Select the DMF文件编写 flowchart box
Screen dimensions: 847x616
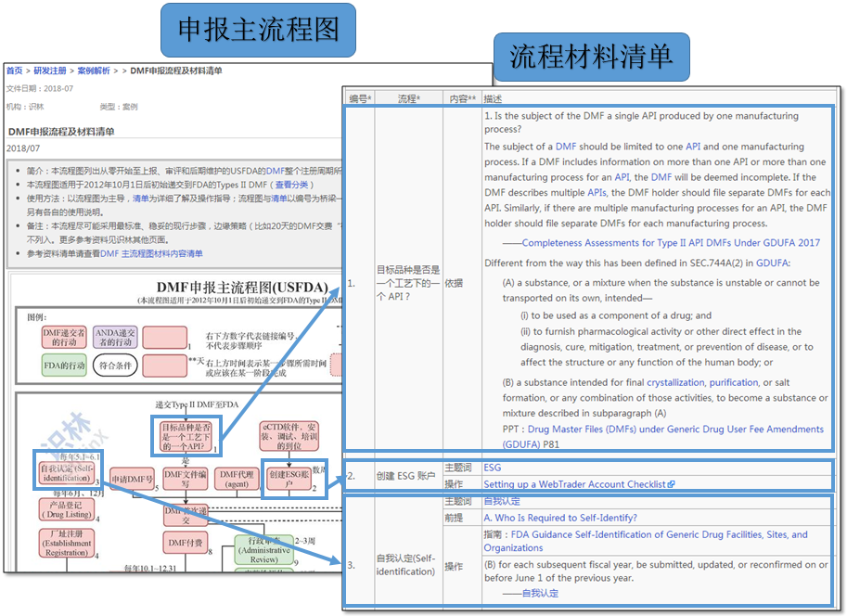(x=186, y=479)
